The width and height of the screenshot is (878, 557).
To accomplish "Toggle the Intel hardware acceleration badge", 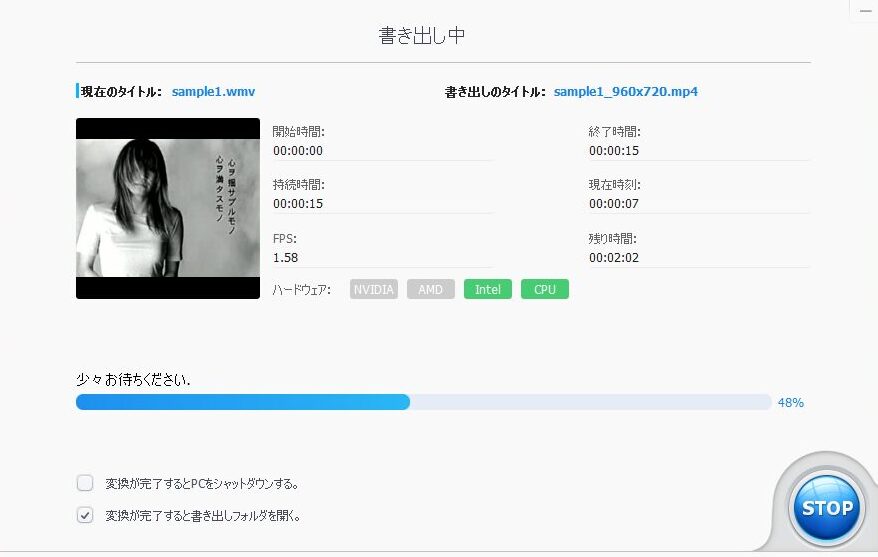I will click(x=488, y=289).
